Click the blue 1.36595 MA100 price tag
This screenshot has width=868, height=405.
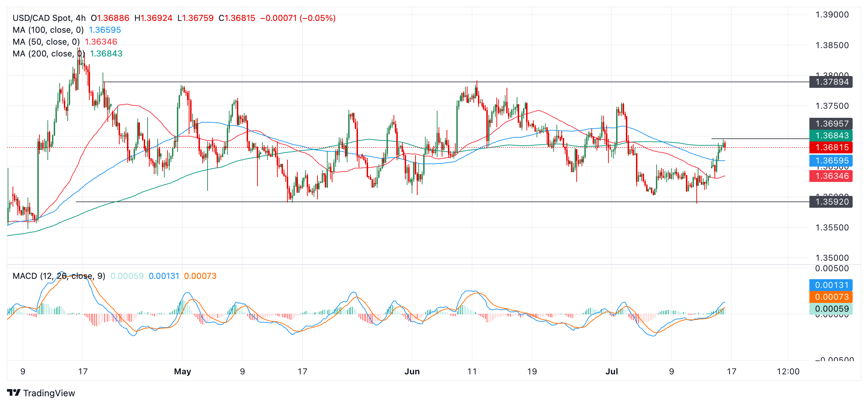point(831,161)
